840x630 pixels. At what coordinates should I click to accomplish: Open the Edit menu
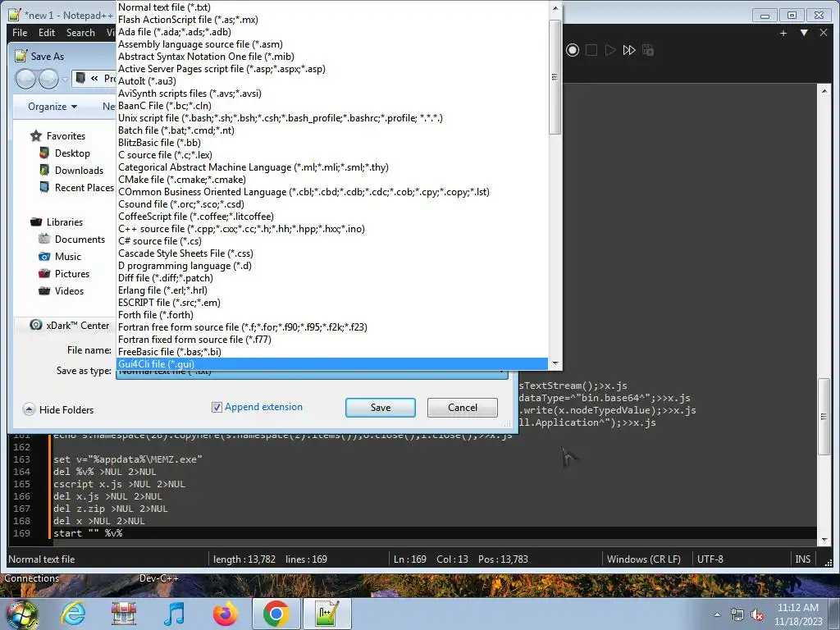(x=47, y=33)
